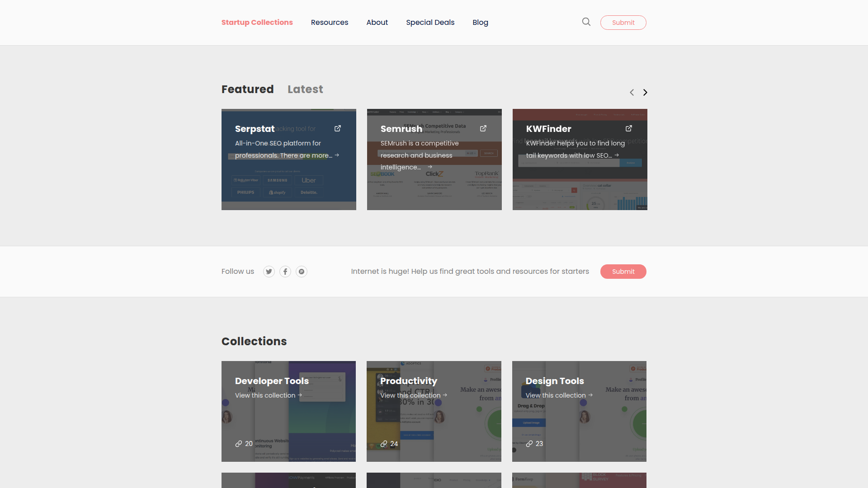The height and width of the screenshot is (488, 868).
Task: Click the link-count icon on Productivity card
Action: [x=385, y=444]
